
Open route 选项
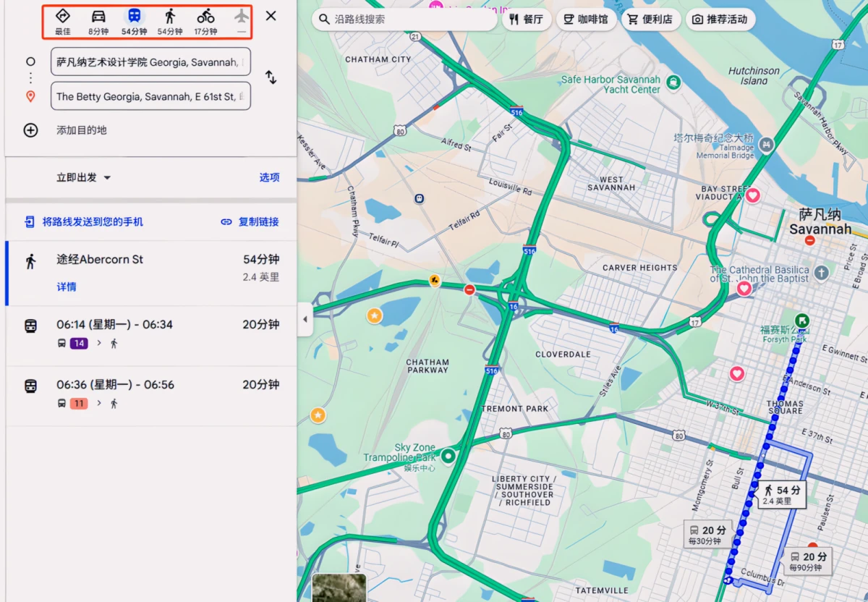coord(269,177)
